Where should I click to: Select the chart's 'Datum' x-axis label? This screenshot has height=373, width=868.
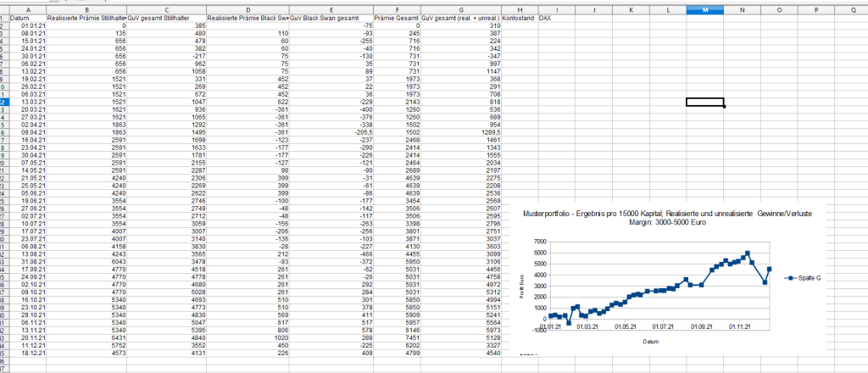650,342
